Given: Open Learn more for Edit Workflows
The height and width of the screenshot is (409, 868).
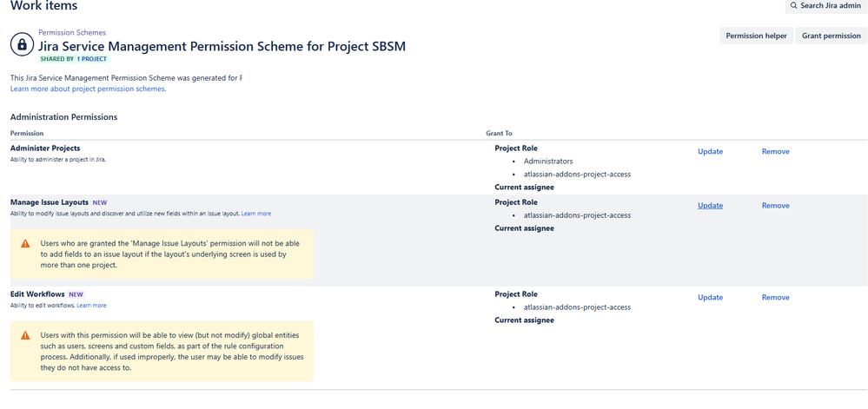Looking at the screenshot, I should [91, 306].
